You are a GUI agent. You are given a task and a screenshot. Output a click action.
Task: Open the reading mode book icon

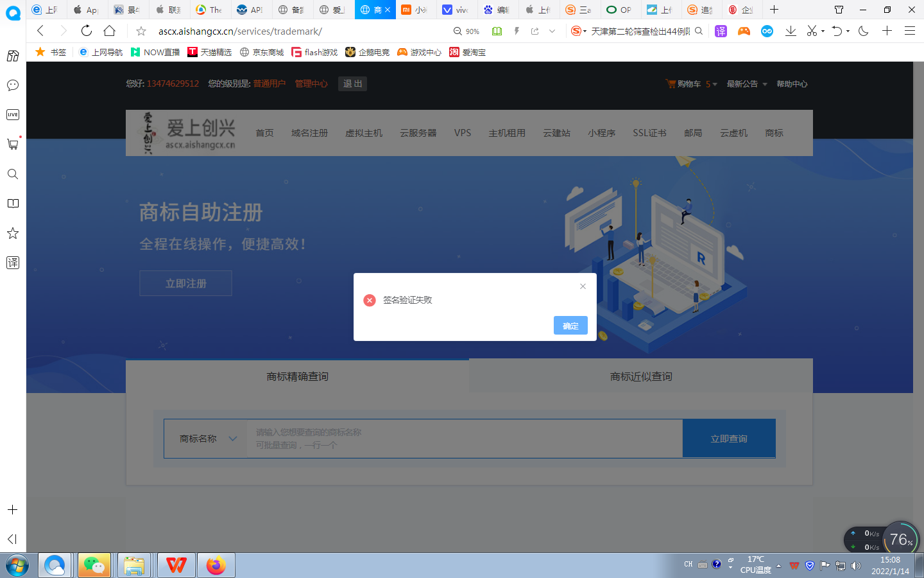point(13,204)
